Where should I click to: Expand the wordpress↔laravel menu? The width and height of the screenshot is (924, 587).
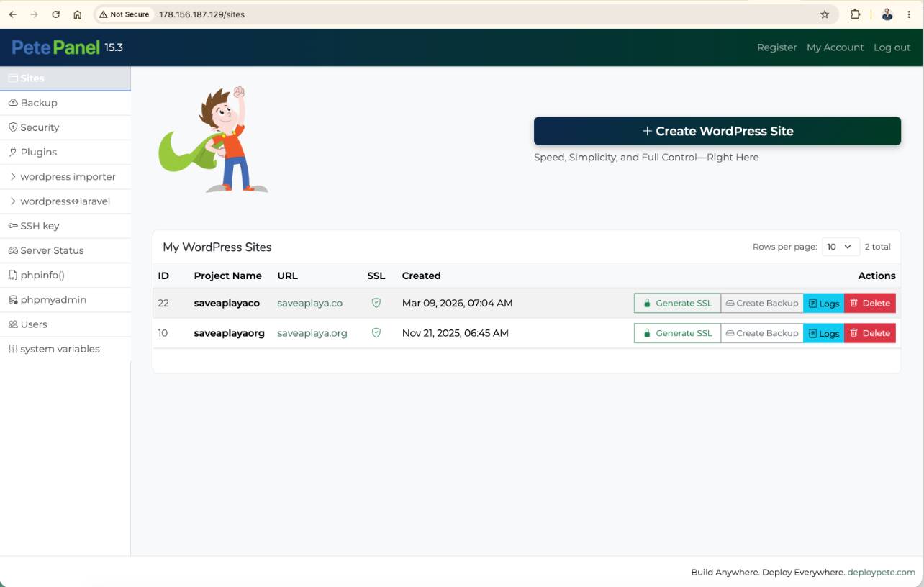(x=65, y=201)
